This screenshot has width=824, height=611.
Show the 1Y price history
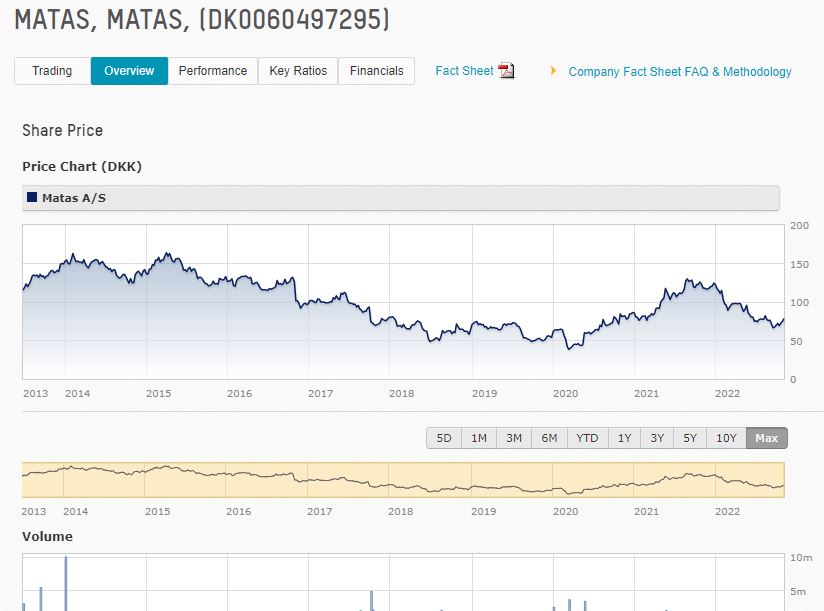coord(624,438)
